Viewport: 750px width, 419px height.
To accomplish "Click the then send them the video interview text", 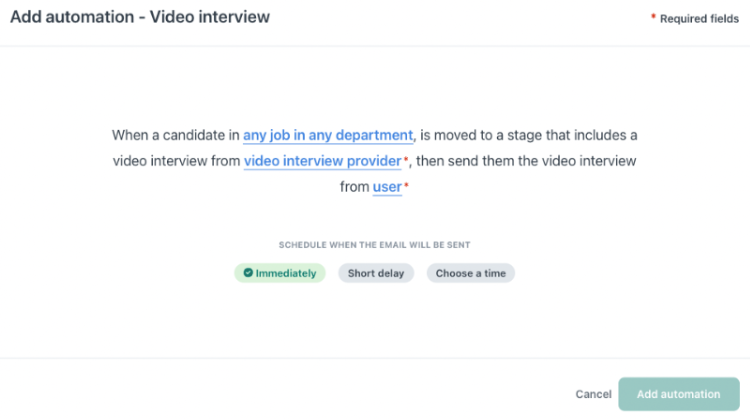I will (526, 161).
